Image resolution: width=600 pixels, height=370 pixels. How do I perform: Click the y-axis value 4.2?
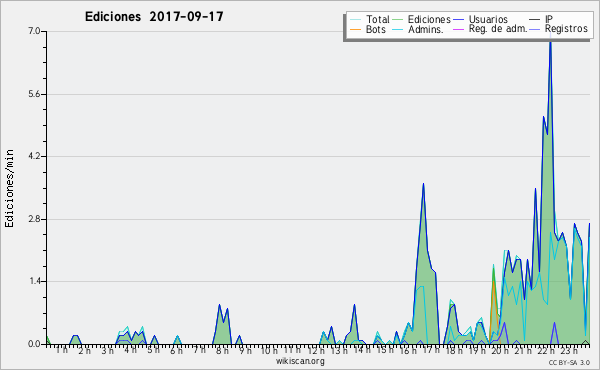(34, 156)
